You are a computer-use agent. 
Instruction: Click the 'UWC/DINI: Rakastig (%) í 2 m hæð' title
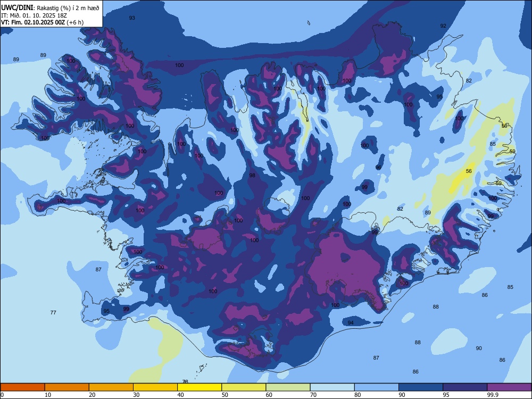[x=50, y=7]
